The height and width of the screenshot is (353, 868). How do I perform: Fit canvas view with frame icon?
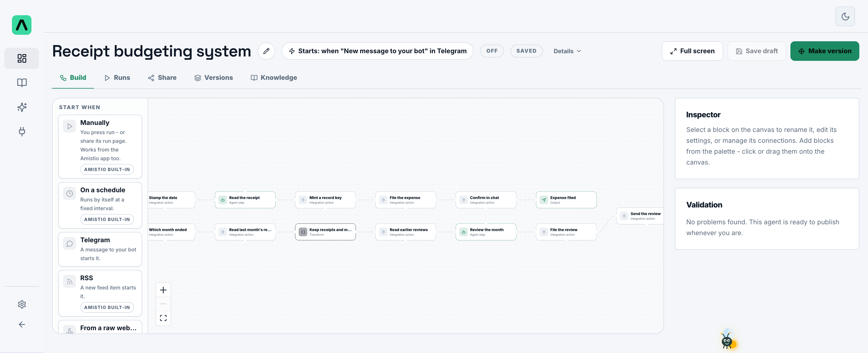[163, 318]
